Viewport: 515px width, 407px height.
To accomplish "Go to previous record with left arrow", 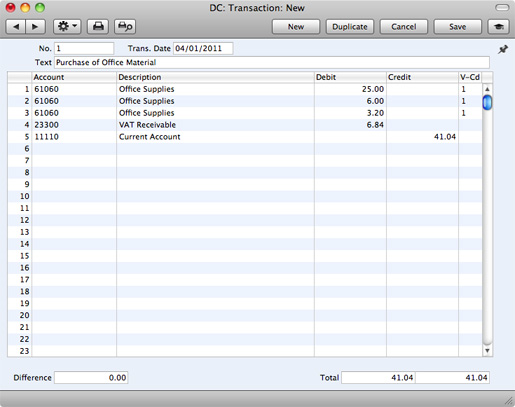I will pos(16,27).
